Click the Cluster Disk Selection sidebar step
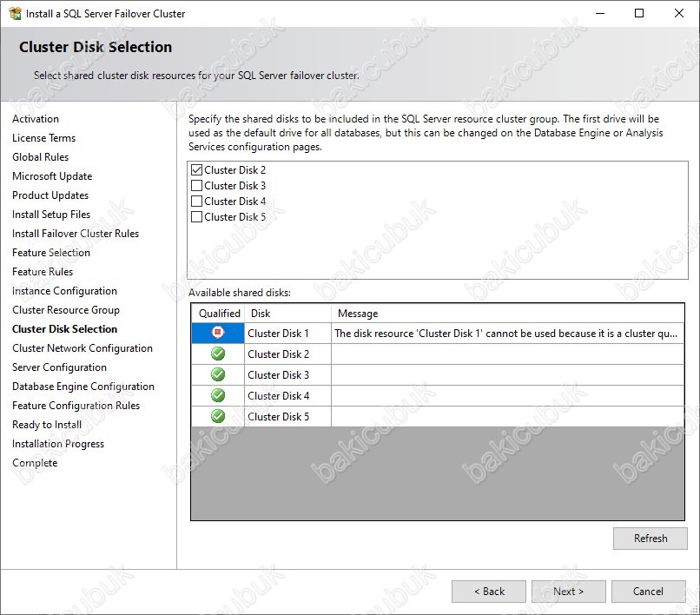 click(x=65, y=329)
